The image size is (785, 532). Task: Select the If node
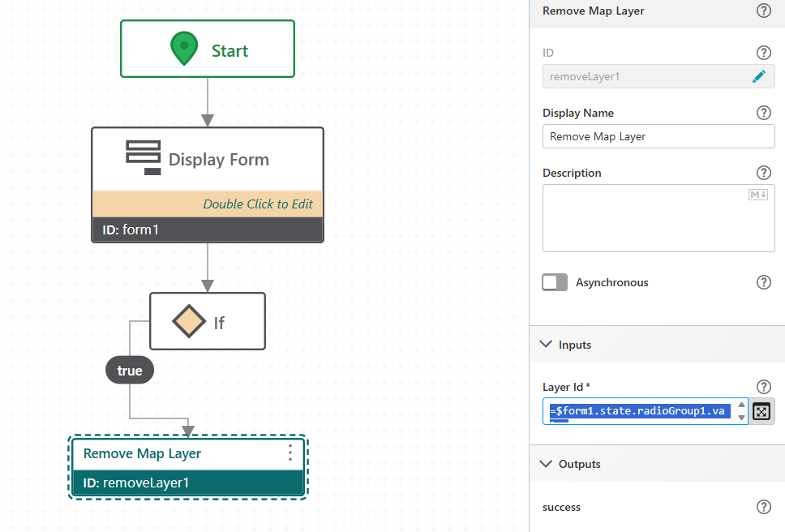pyautogui.click(x=208, y=321)
